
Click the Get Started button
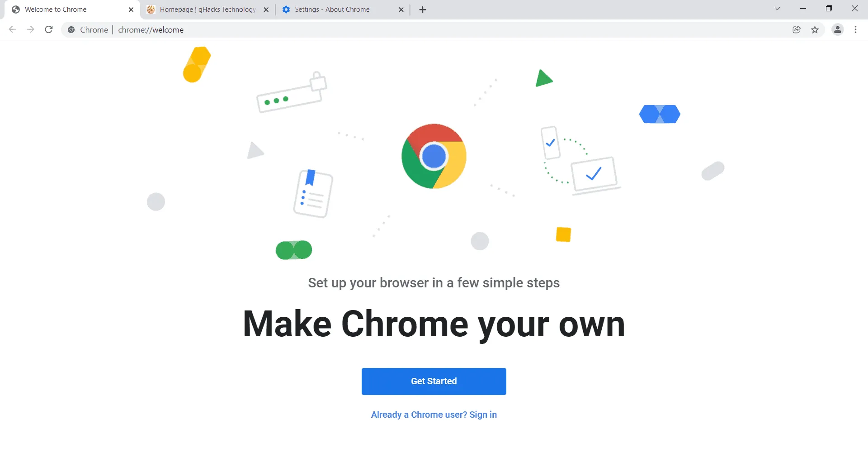tap(434, 382)
